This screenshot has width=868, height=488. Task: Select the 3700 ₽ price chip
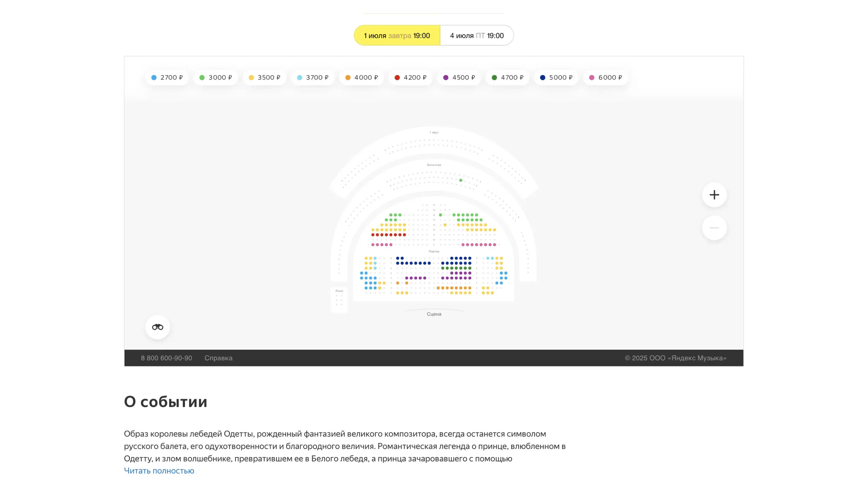313,77
